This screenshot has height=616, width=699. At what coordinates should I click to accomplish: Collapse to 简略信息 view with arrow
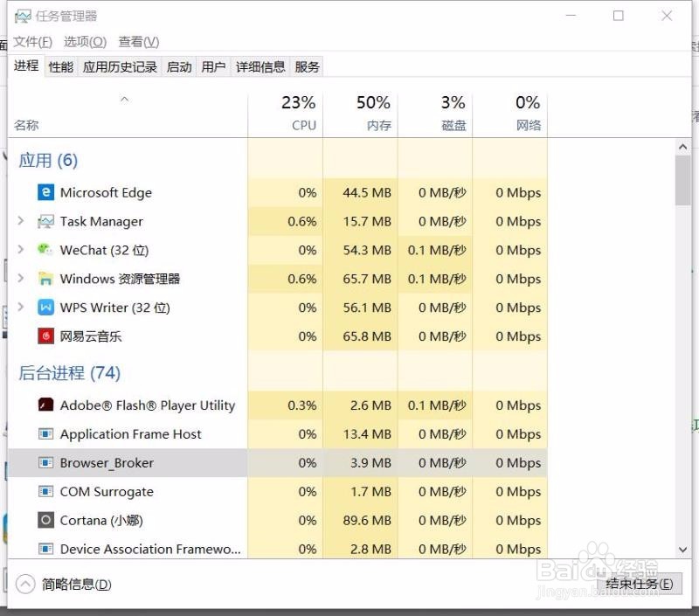click(25, 584)
